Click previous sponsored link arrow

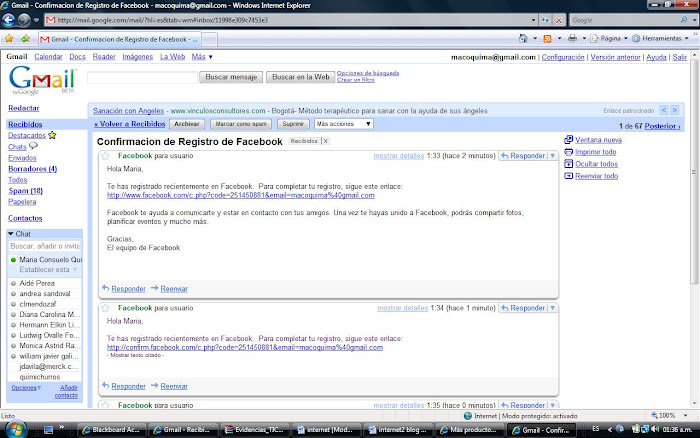pyautogui.click(x=664, y=110)
